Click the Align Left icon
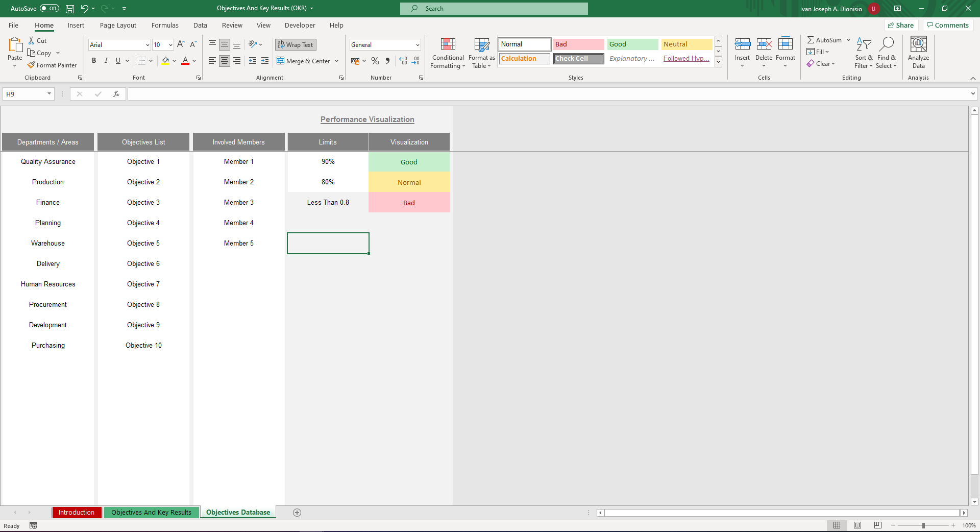Screen dimensions: 980x532 point(212,61)
